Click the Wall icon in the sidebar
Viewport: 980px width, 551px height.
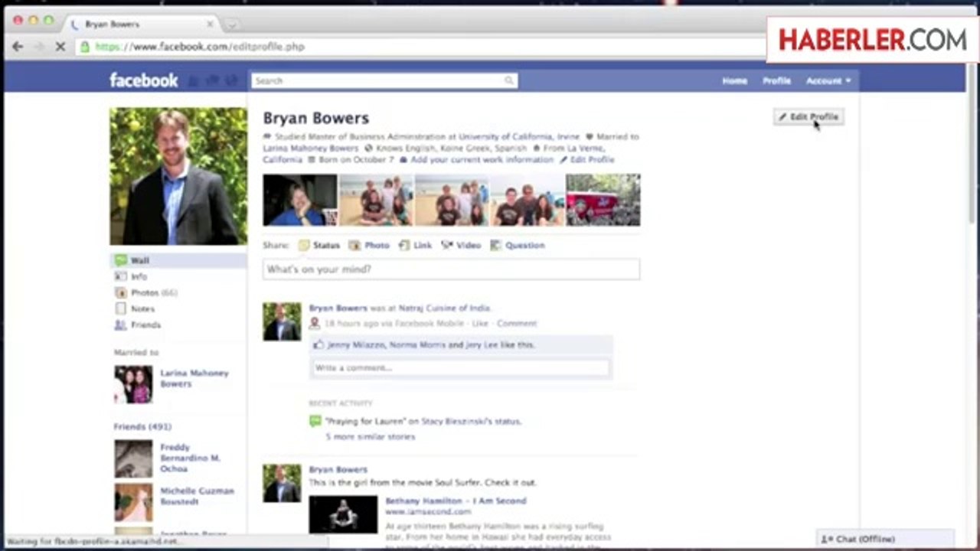tap(120, 261)
